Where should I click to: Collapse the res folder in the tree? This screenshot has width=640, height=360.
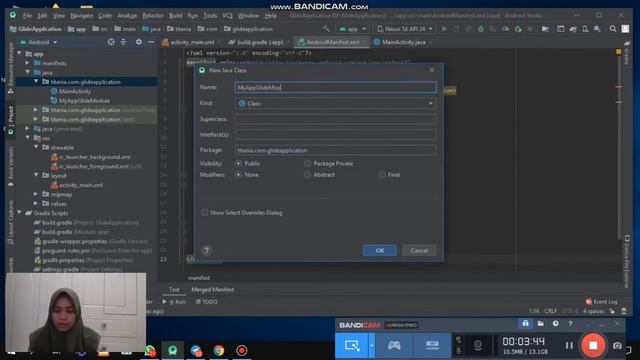pos(27,138)
